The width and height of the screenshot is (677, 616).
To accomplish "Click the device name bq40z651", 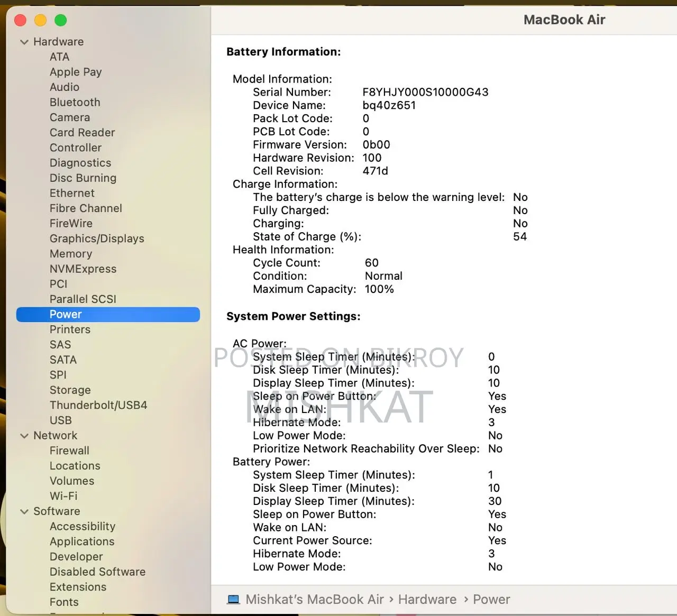I will (x=389, y=106).
